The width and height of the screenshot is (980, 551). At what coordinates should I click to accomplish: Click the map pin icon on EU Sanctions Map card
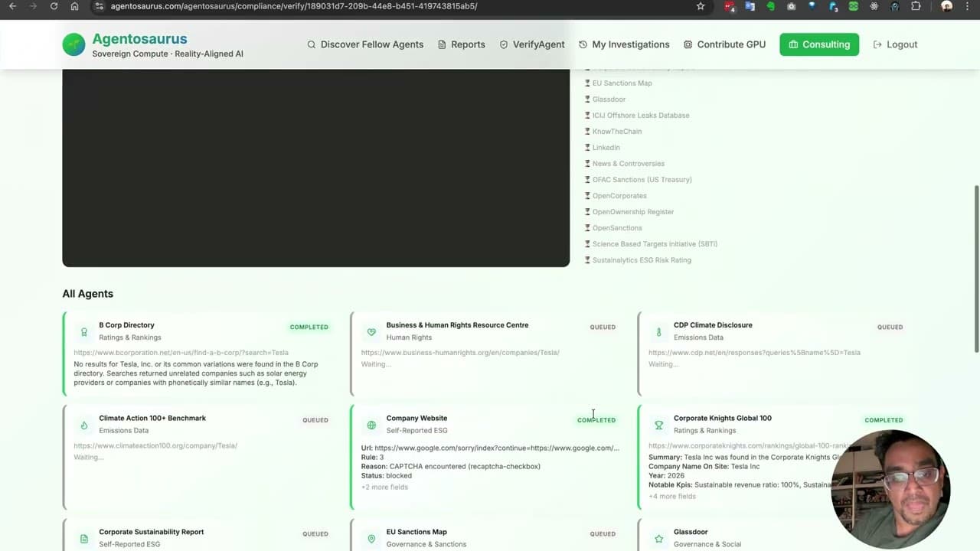click(x=371, y=539)
